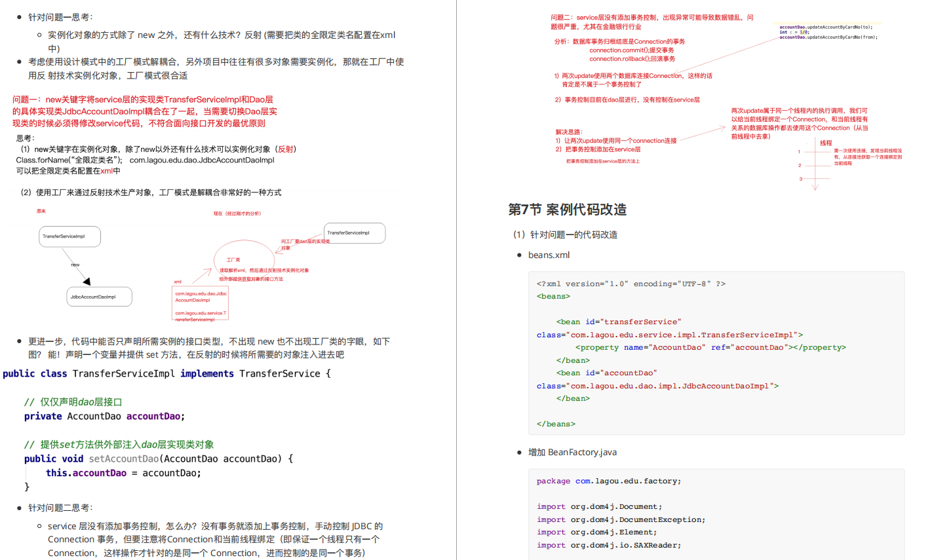
Task: Click the TransferServiceImpl box in the diagram
Action: (x=69, y=236)
